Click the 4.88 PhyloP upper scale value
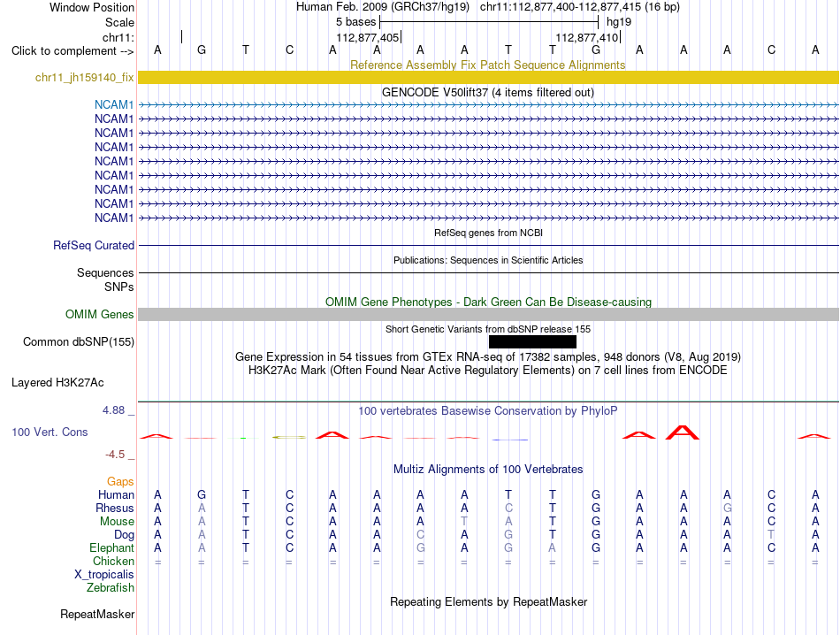The height and width of the screenshot is (635, 840). [113, 410]
